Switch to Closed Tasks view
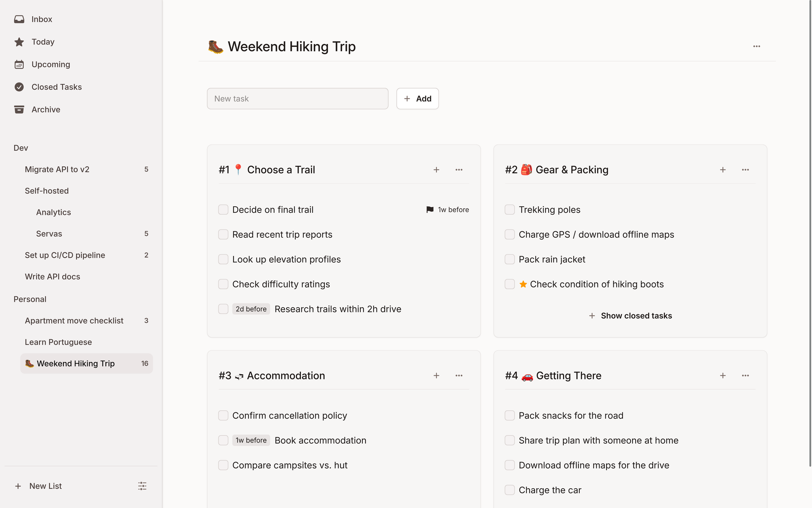The width and height of the screenshot is (812, 508). click(x=56, y=87)
